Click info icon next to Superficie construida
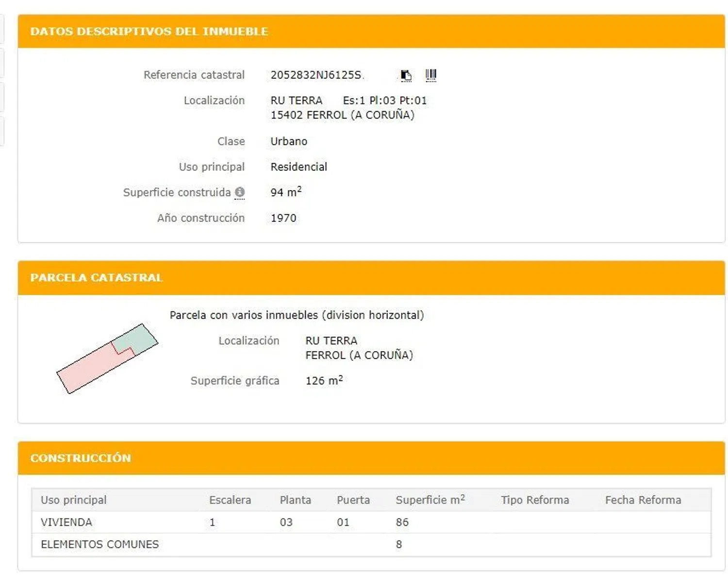This screenshot has width=728, height=575. (x=240, y=192)
